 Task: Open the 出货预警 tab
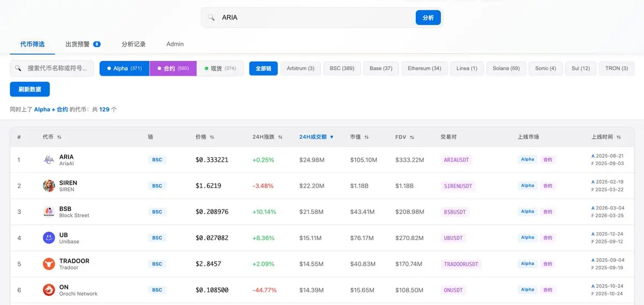[83, 44]
